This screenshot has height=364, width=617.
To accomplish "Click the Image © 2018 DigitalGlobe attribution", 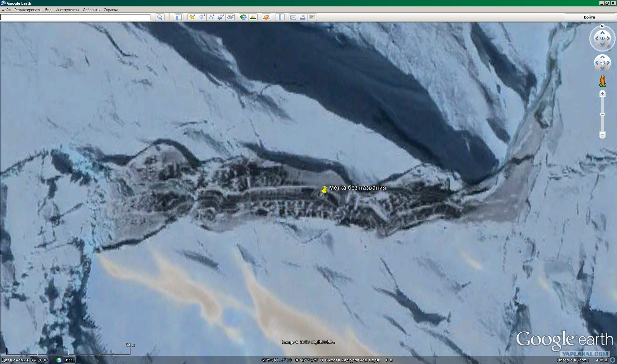I will pos(308,342).
